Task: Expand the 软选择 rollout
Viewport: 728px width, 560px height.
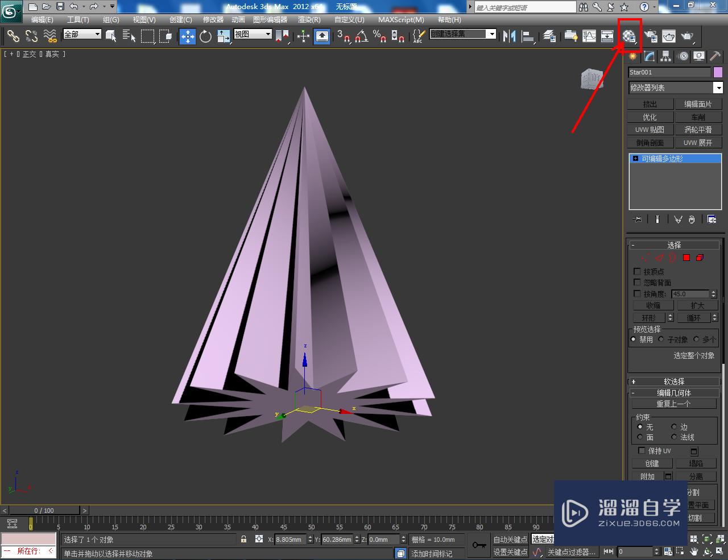Action: (x=674, y=381)
